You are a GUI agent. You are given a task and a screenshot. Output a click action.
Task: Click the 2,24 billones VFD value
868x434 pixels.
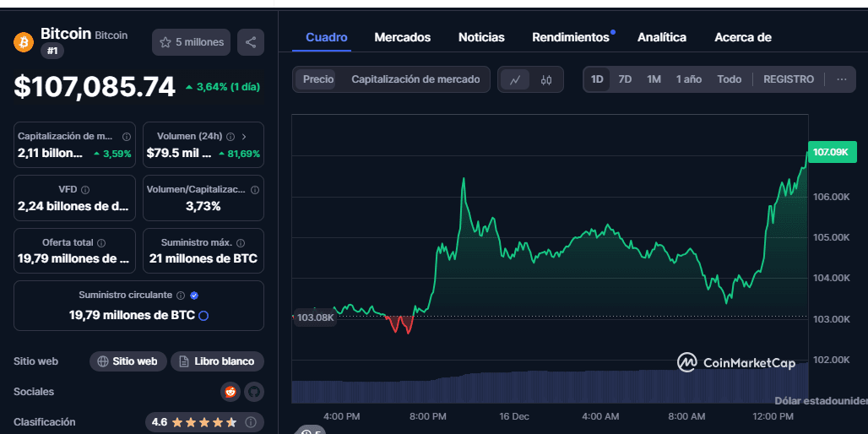tap(73, 207)
